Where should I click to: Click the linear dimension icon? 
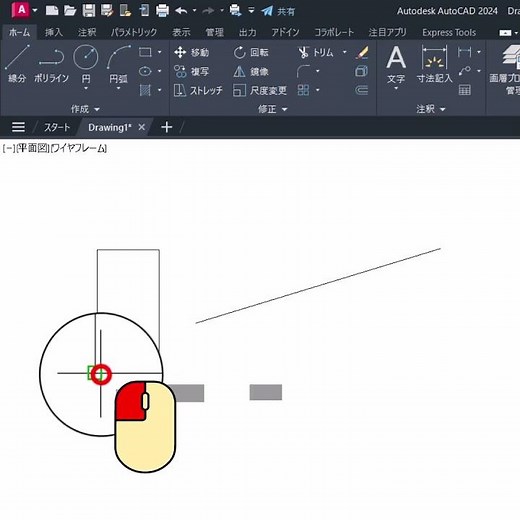(x=464, y=52)
